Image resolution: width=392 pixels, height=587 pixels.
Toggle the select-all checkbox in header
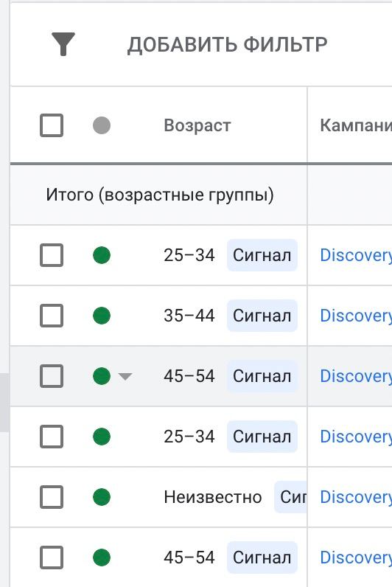(52, 125)
